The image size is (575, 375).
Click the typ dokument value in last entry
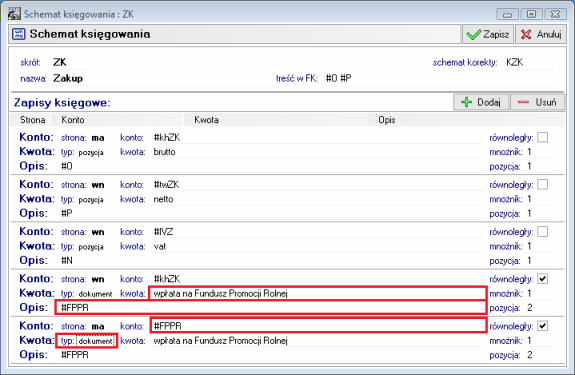96,341
